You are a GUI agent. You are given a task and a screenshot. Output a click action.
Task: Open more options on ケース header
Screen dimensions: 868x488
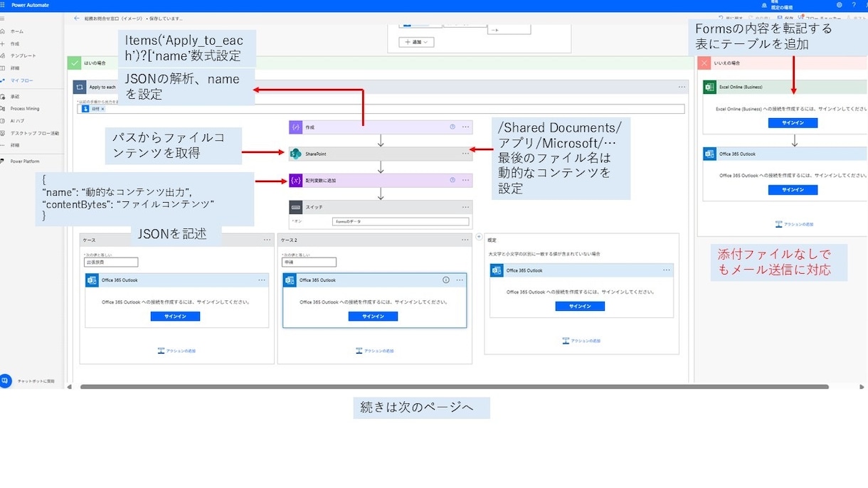pos(267,240)
